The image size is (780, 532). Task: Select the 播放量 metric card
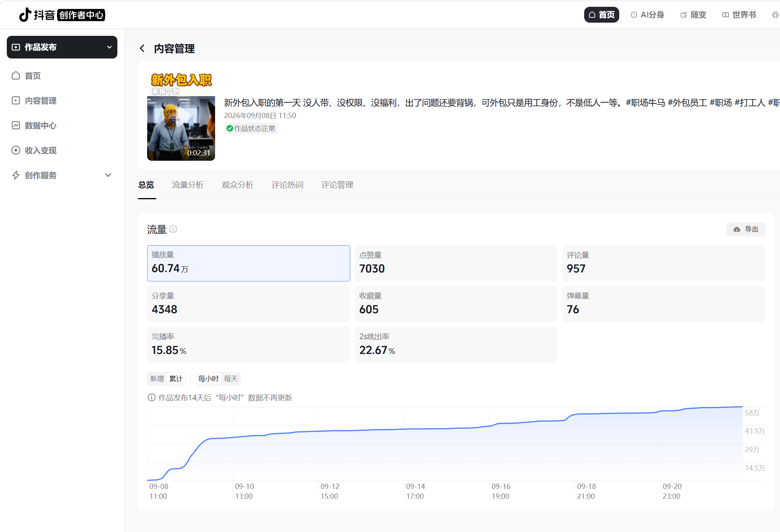click(x=249, y=263)
